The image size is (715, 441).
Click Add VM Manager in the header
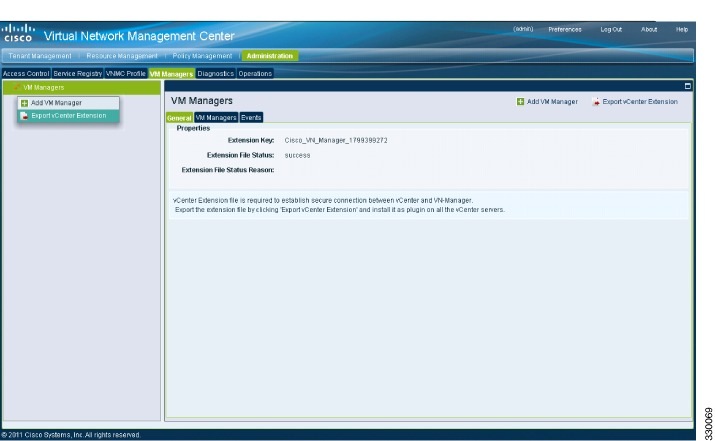coord(547,102)
